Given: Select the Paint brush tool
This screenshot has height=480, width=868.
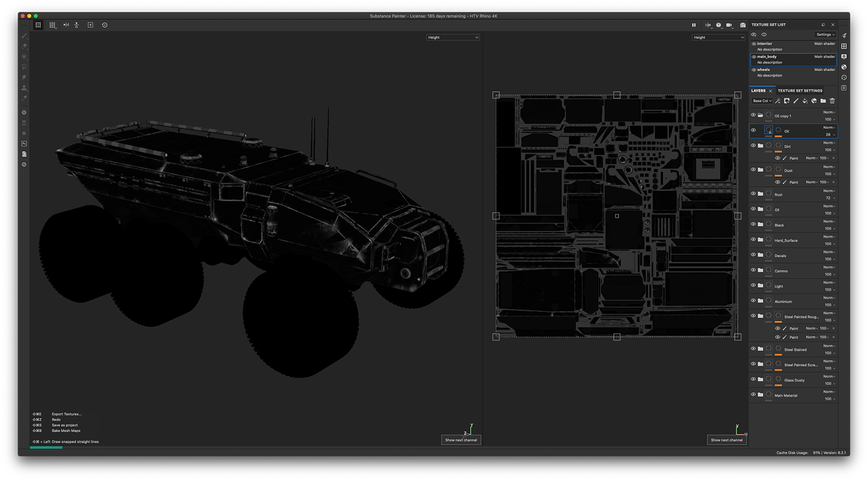Looking at the screenshot, I should 24,35.
